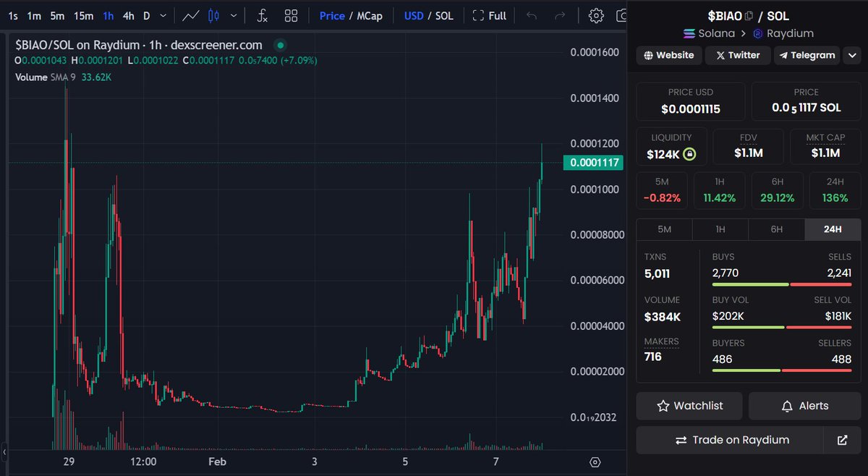Select the 5m timeframe
This screenshot has width=868, height=476.
57,15
